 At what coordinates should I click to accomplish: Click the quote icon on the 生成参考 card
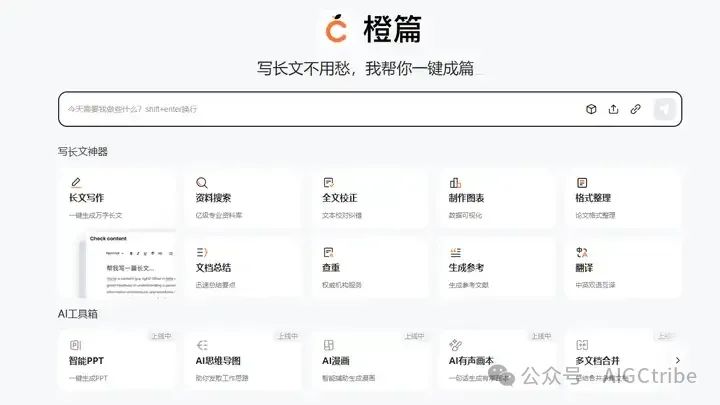tap(455, 253)
